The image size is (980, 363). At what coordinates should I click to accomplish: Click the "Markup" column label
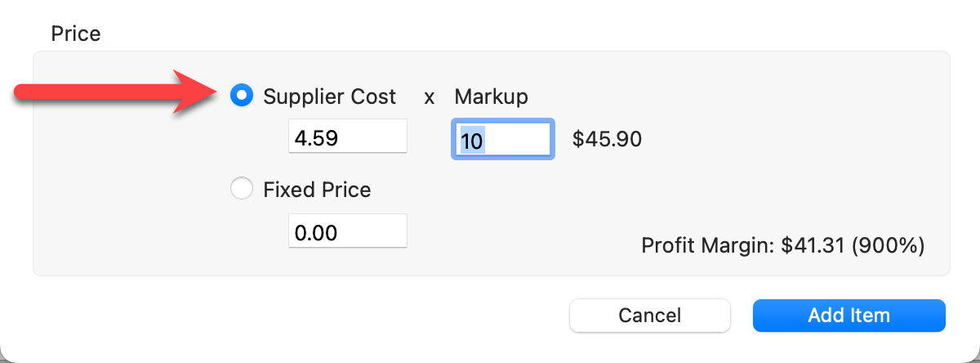(x=491, y=96)
